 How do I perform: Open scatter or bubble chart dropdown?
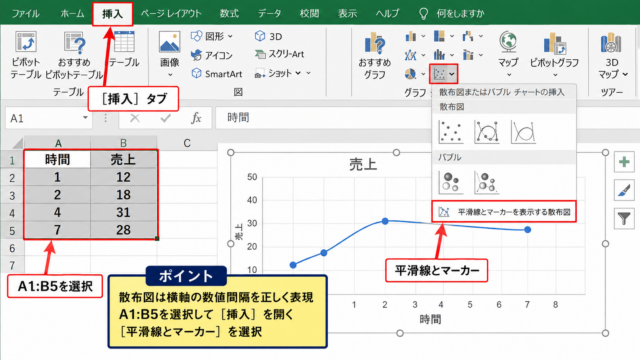(x=443, y=74)
